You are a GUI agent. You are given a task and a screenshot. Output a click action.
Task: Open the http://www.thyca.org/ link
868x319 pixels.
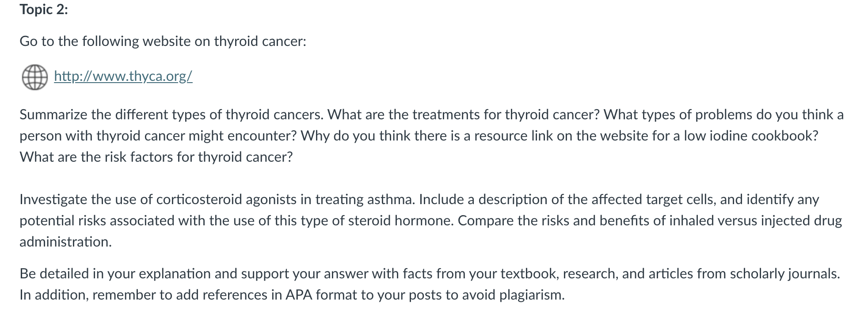click(x=123, y=76)
